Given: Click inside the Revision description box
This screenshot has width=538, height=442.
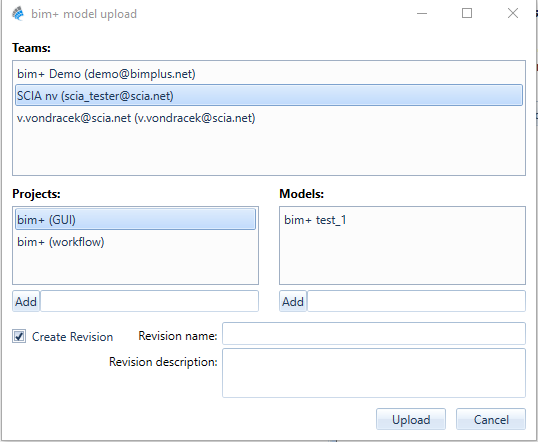Looking at the screenshot, I should pos(374,373).
